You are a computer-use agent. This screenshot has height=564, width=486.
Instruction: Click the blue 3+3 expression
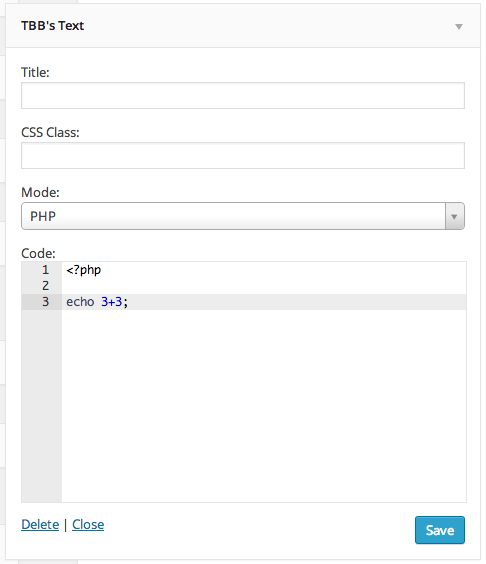tap(112, 302)
